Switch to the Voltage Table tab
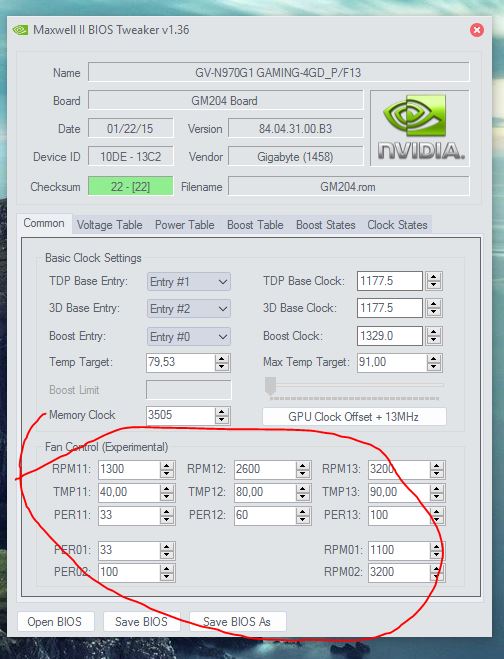 pyautogui.click(x=109, y=225)
